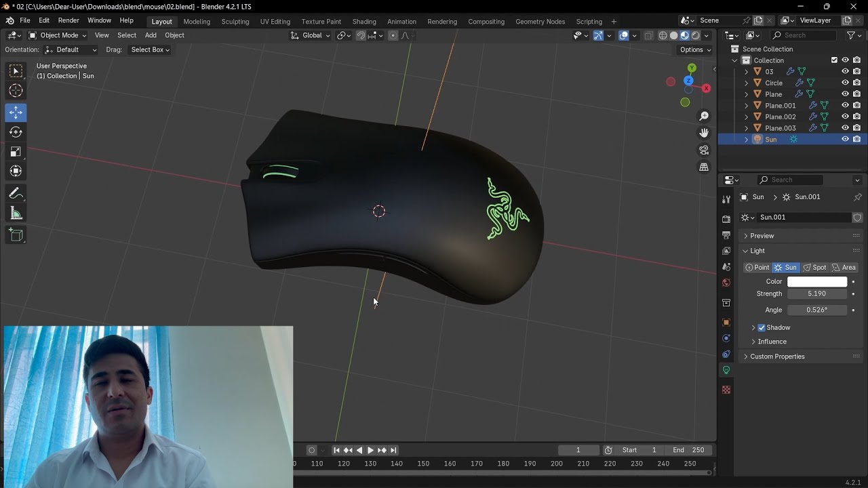Activate the Move tool
Image resolution: width=868 pixels, height=488 pixels.
point(16,113)
